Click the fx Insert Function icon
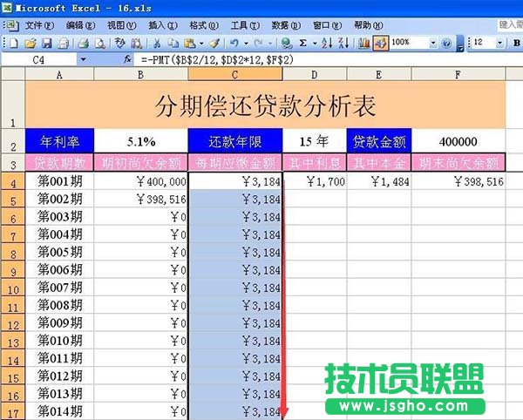This screenshot has height=420, width=523. (x=127, y=59)
